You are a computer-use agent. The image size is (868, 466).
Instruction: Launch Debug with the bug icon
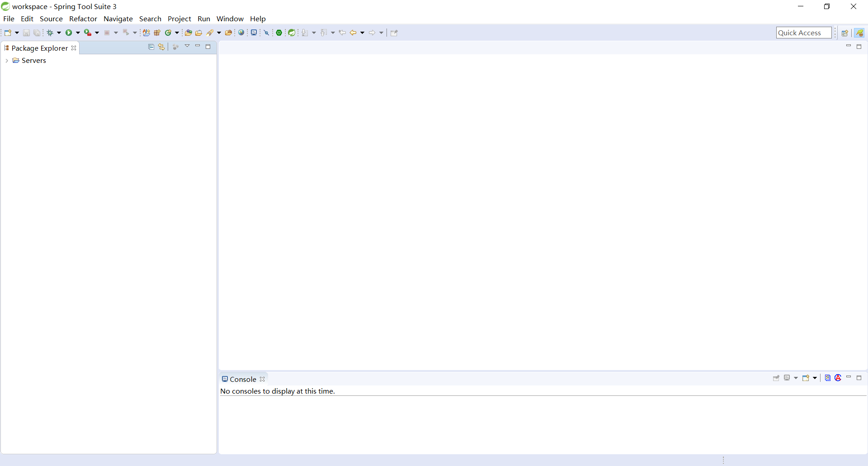50,33
